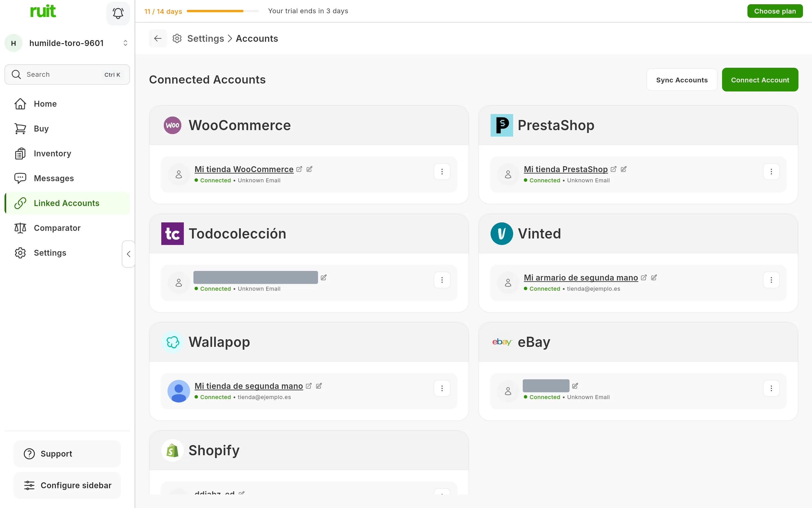Open the Support button
Screen dimensions: 812x508
tap(67, 454)
